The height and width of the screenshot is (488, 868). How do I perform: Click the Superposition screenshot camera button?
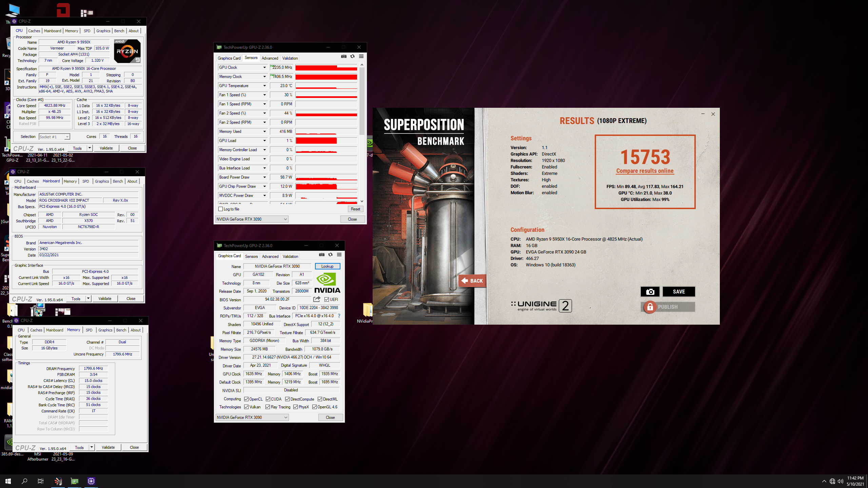(650, 292)
